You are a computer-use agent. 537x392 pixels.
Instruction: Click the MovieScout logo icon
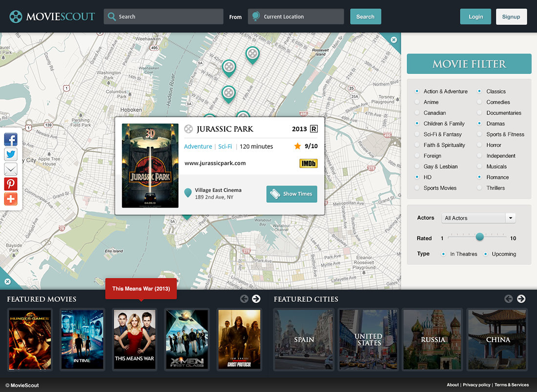pos(16,16)
